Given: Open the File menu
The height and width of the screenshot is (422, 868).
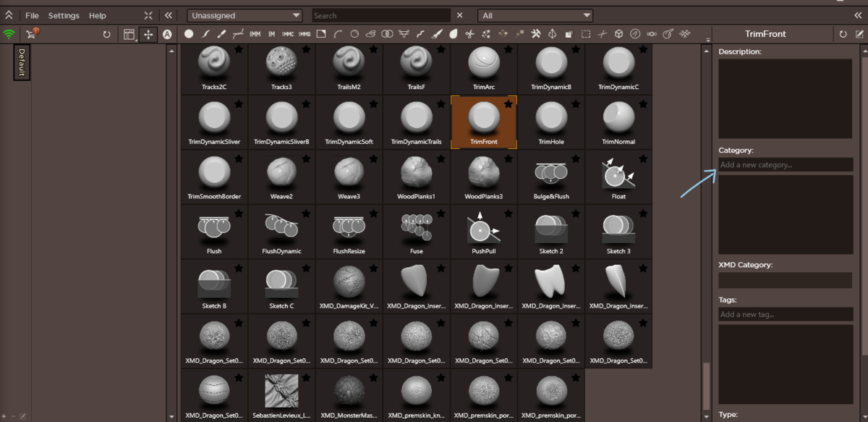Looking at the screenshot, I should pos(32,15).
